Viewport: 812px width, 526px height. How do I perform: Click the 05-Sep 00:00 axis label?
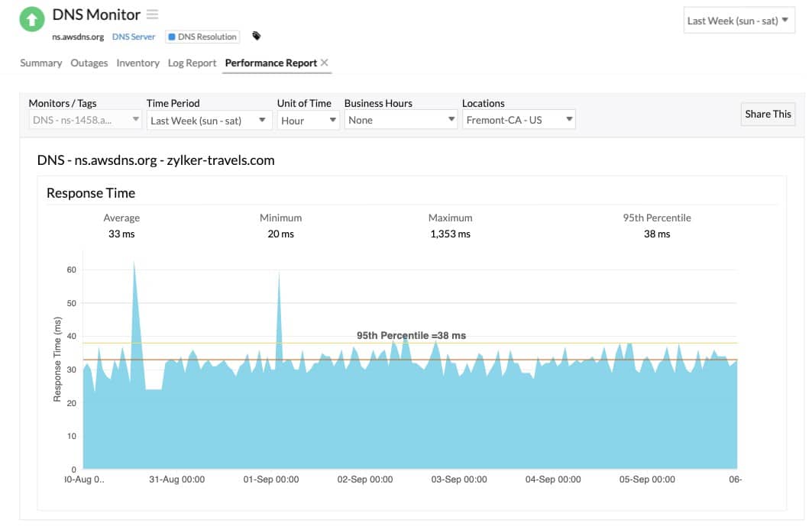point(647,479)
